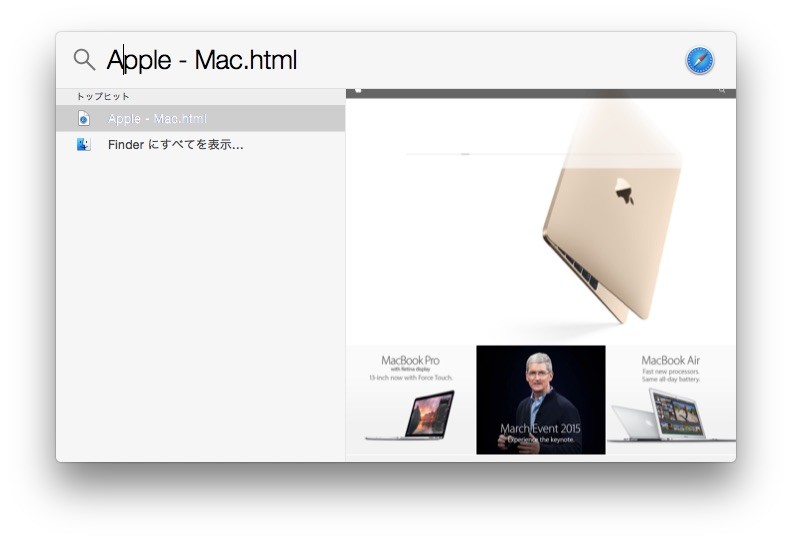Click the HTML file icon of top hit
792x542 pixels.
[84, 119]
